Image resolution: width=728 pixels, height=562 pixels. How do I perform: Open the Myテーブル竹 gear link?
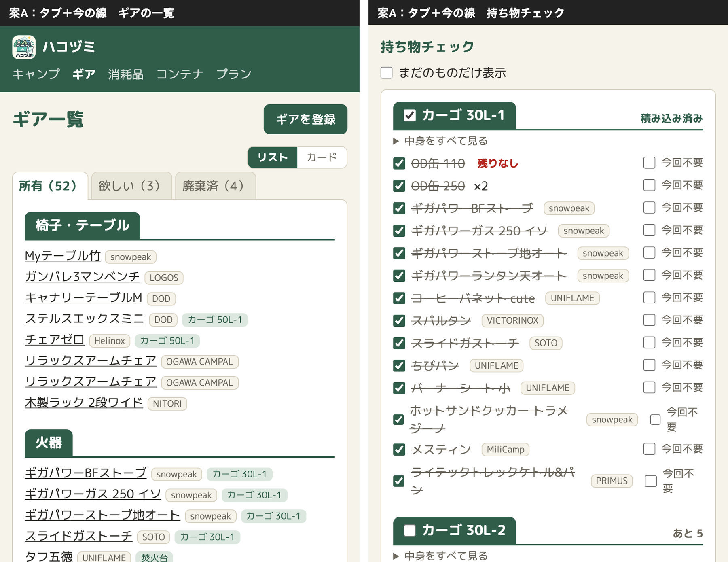63,256
